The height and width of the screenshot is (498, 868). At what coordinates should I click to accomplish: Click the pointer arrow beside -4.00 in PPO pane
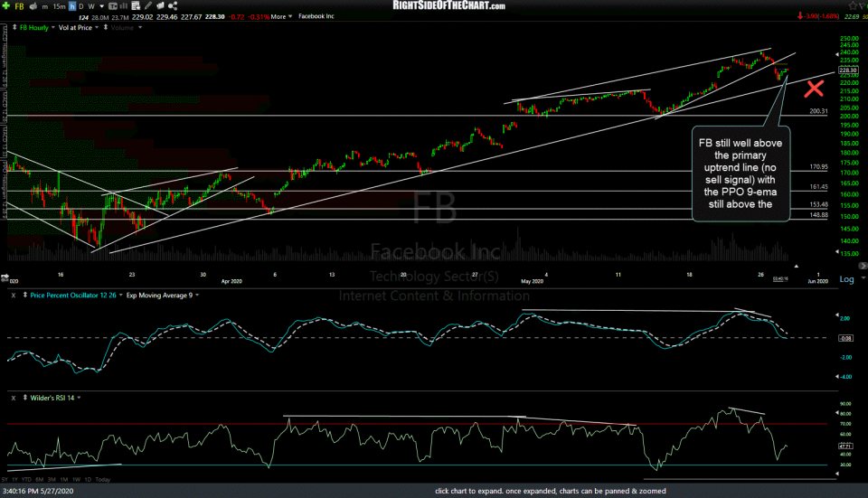click(x=836, y=377)
